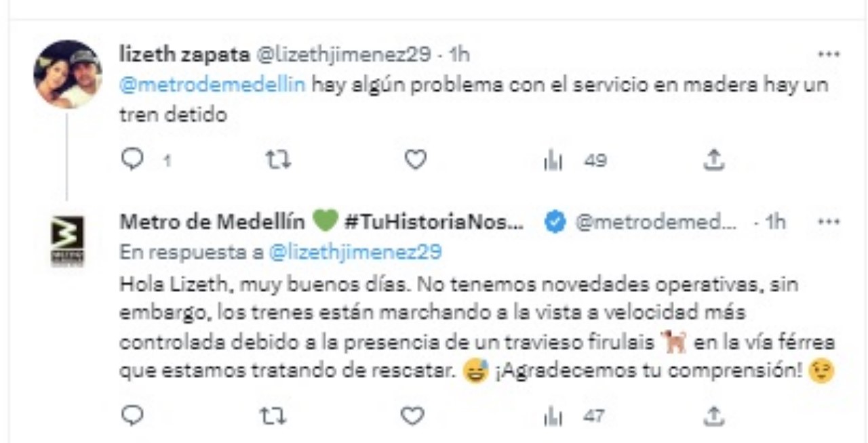Open more options on Metro de Medellín's tweet

pos(829,221)
